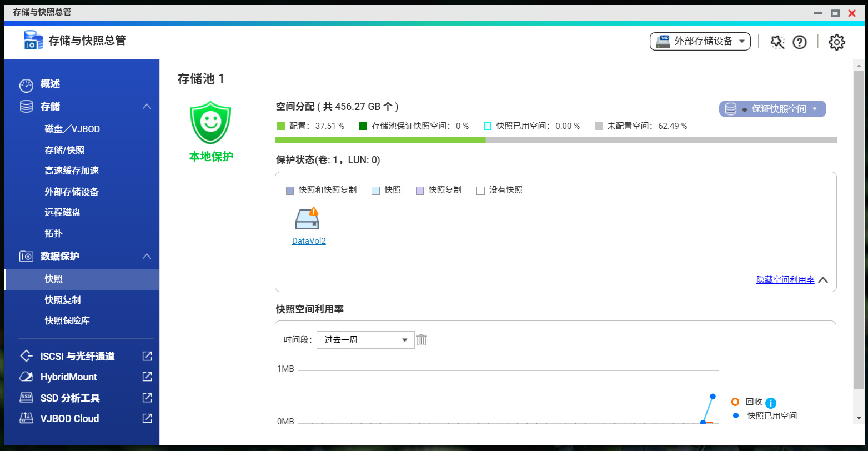Click the iSCSI 与光纤通道 icon
Screen dimensions: 868x451
(x=26, y=356)
